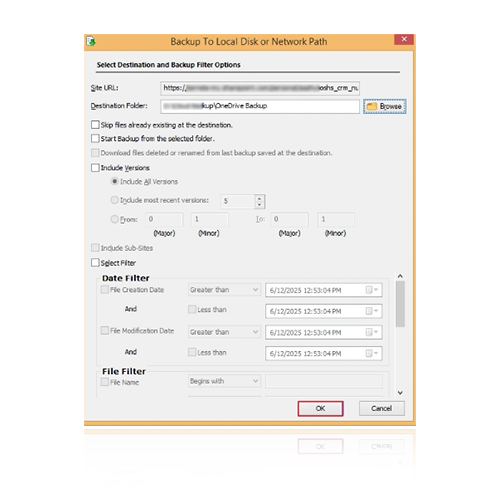Toggle Download files deleted or renamed checkbox
The width and height of the screenshot is (500, 500).
pyautogui.click(x=95, y=153)
